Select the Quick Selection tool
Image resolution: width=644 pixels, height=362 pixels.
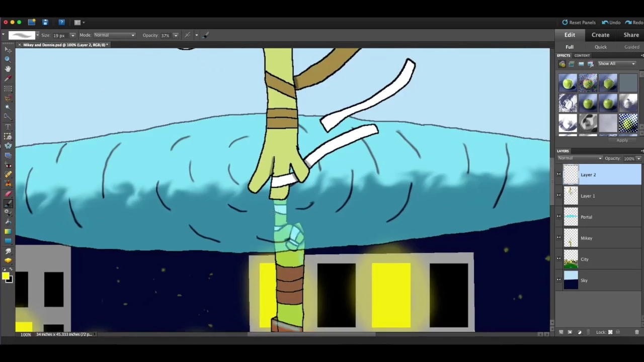[8, 117]
